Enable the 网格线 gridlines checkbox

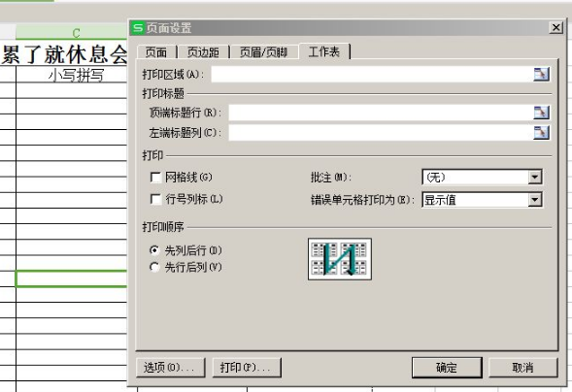155,178
